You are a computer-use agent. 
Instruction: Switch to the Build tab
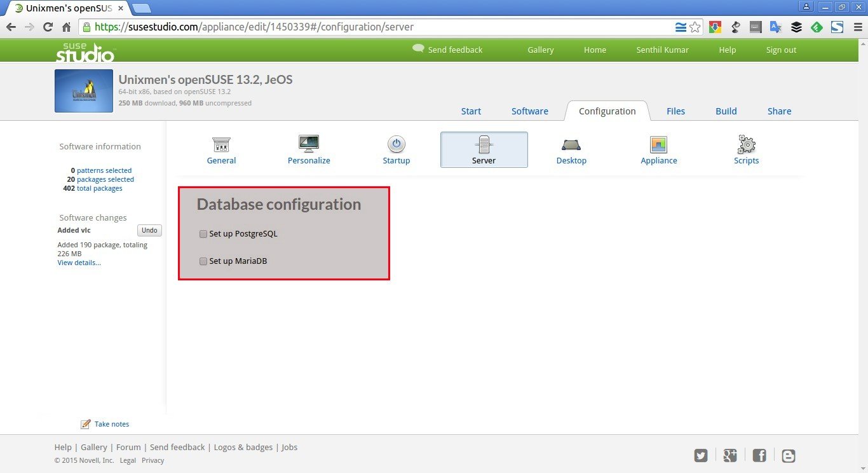[x=726, y=111]
